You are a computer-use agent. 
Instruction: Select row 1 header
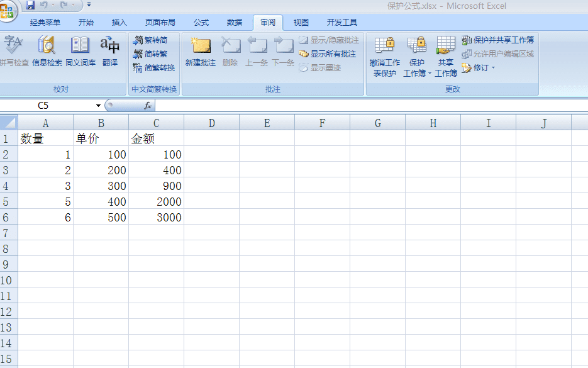(x=9, y=138)
